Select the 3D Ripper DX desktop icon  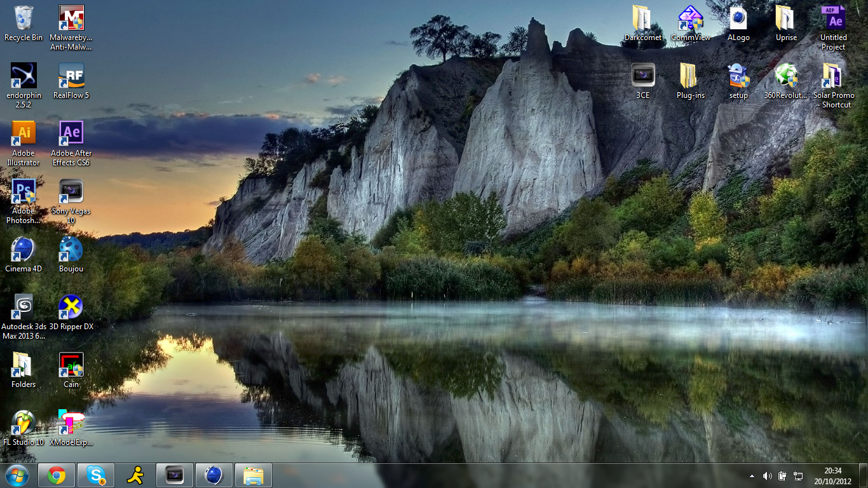tap(71, 313)
